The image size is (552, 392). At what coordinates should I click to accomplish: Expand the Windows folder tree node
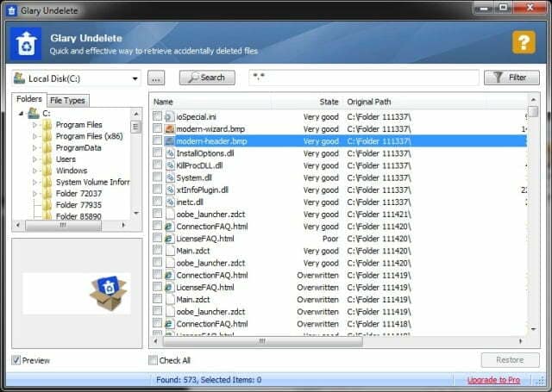point(35,171)
